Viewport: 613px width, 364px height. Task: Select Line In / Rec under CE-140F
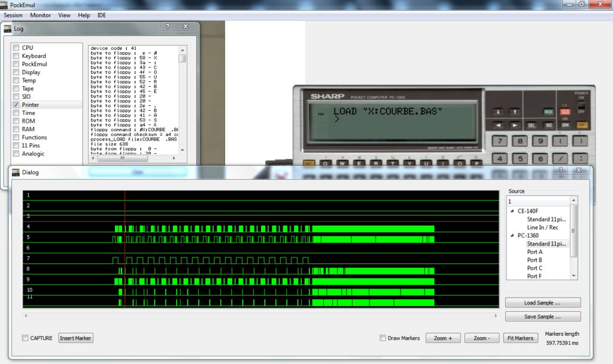click(x=542, y=227)
